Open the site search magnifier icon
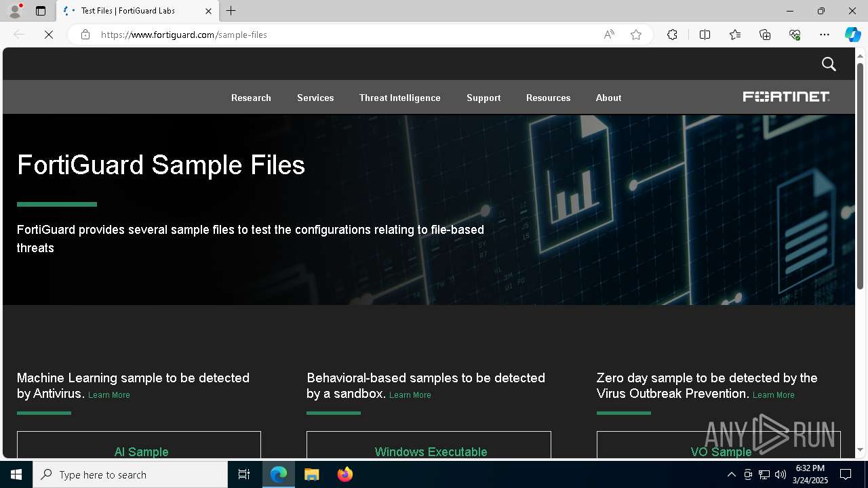Image resolution: width=868 pixels, height=488 pixels. pyautogui.click(x=829, y=64)
